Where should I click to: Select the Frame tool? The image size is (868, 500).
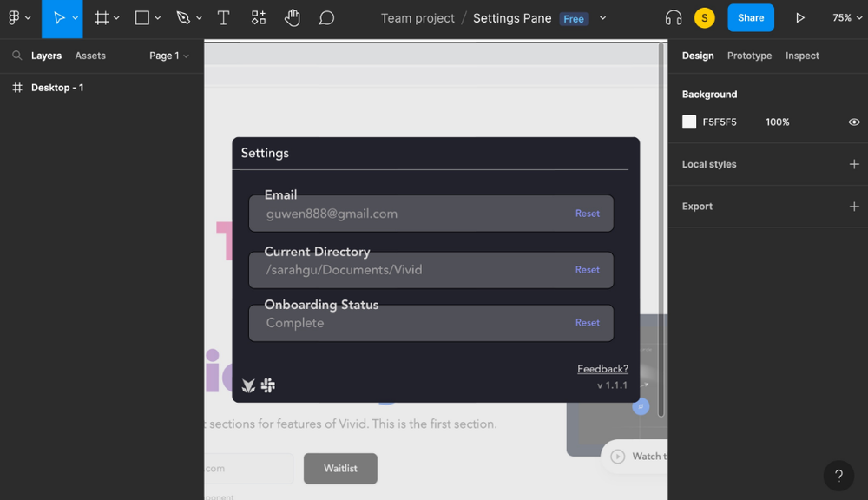(102, 18)
